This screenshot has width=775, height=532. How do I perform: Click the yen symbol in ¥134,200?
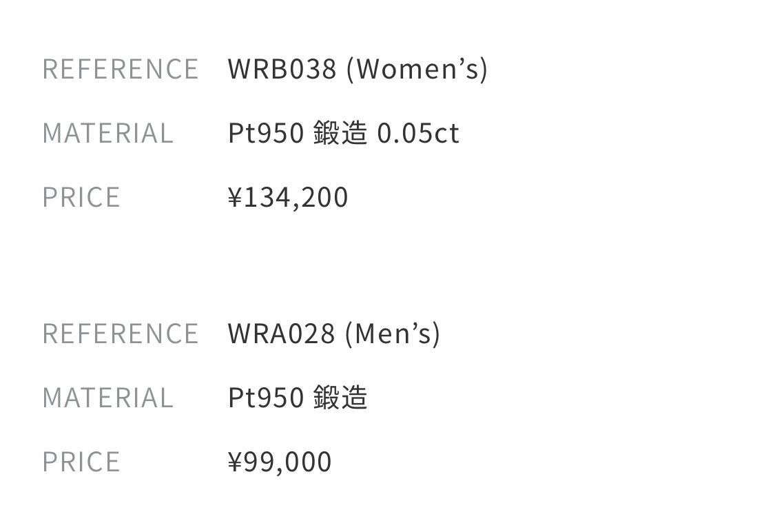tap(236, 197)
